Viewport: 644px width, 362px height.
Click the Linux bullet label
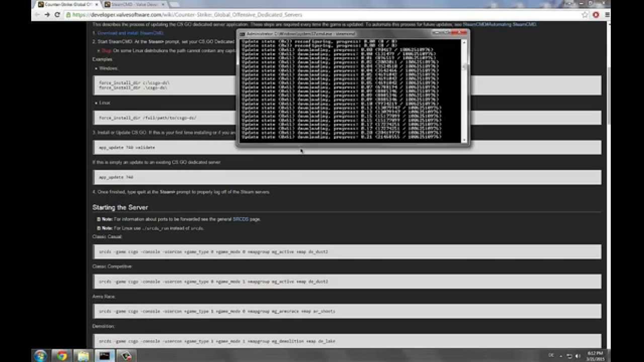click(104, 103)
